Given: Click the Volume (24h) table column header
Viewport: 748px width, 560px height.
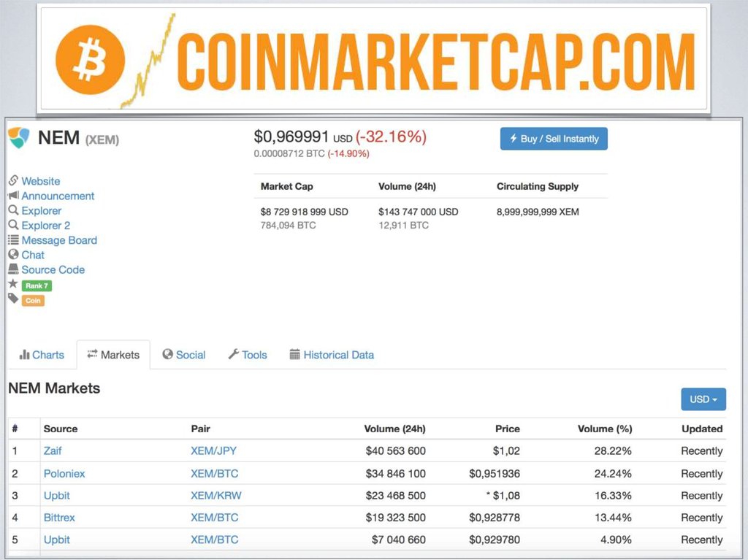Looking at the screenshot, I should [x=394, y=429].
